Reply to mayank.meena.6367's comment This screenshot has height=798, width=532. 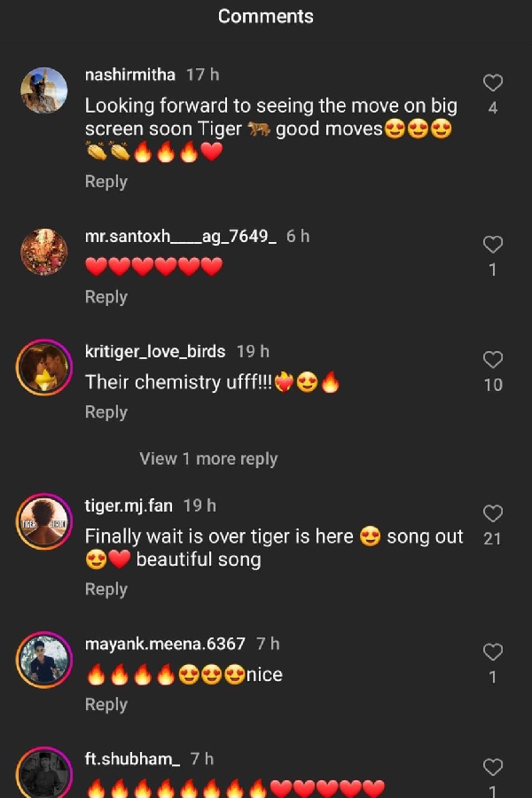point(106,705)
